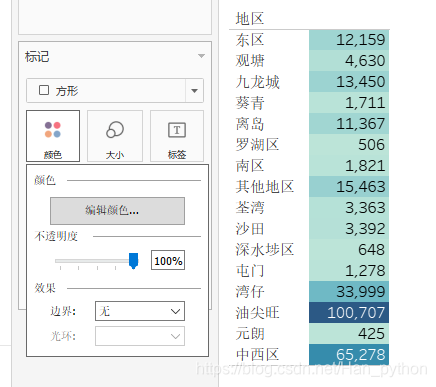Select the 油尖旺 row label
The height and width of the screenshot is (387, 436).
pos(258,313)
